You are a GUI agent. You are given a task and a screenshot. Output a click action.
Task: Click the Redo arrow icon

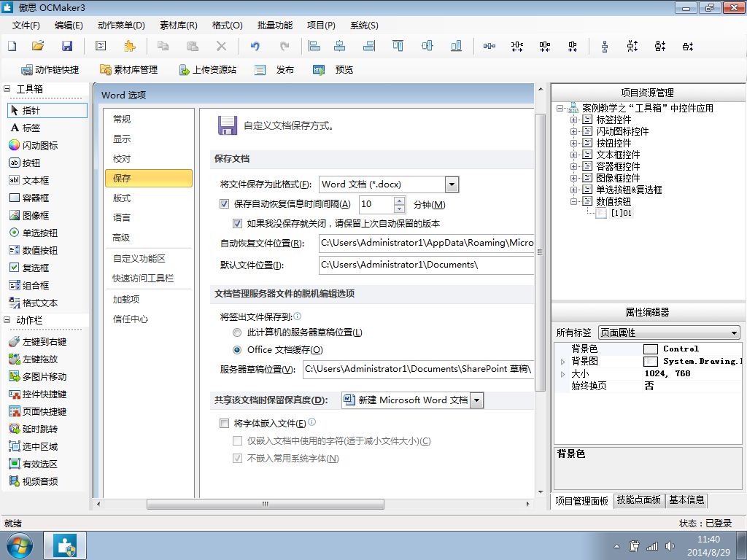click(285, 46)
